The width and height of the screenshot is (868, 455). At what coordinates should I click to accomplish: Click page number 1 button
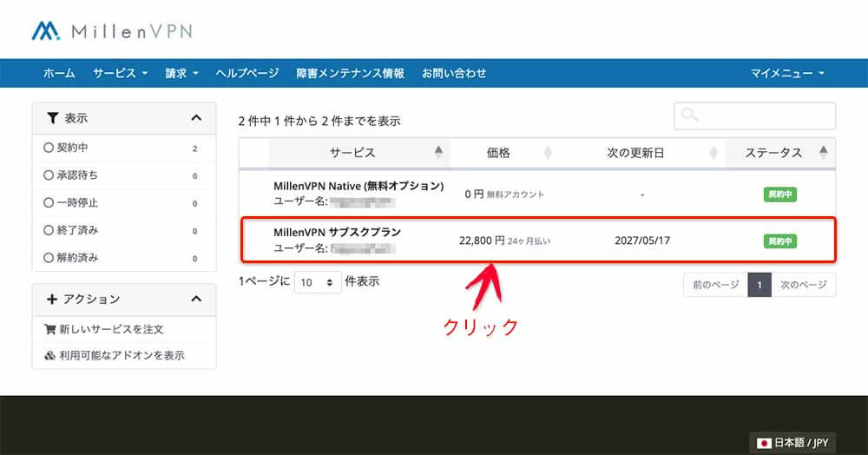pyautogui.click(x=759, y=285)
